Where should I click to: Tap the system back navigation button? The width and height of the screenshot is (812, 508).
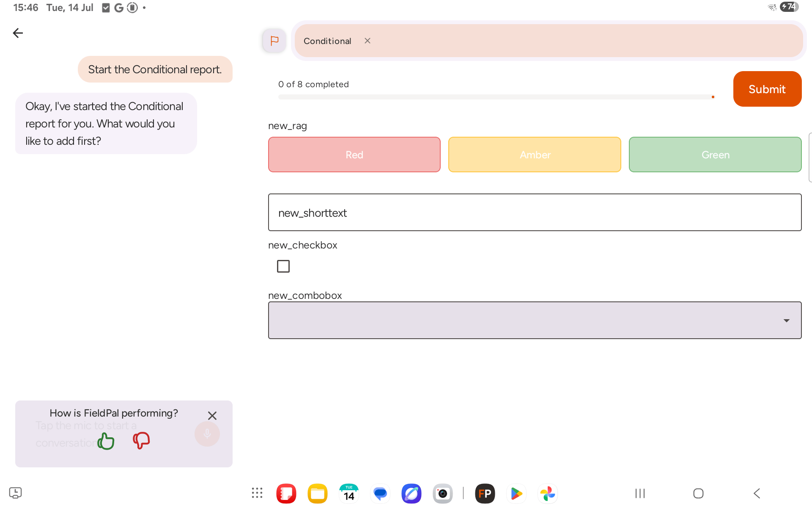[757, 493]
